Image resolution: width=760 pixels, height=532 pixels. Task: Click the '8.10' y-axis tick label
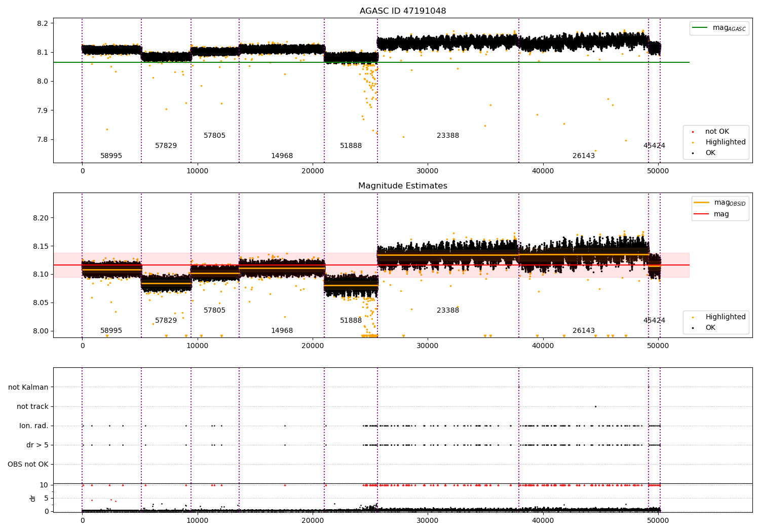click(41, 275)
